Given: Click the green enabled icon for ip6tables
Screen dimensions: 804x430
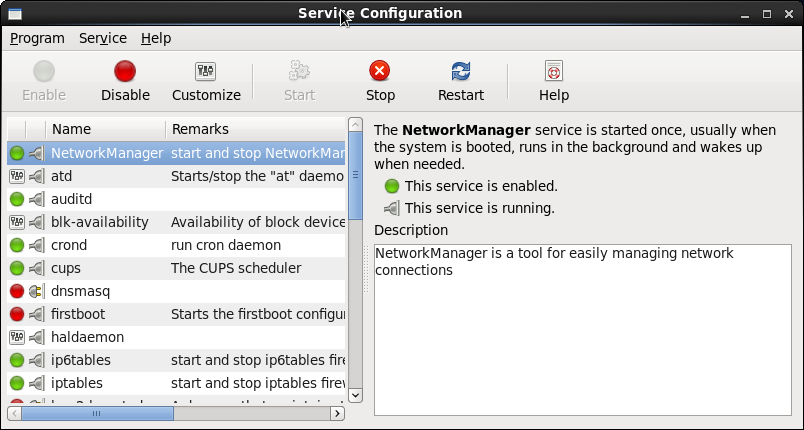Looking at the screenshot, I should [17, 360].
